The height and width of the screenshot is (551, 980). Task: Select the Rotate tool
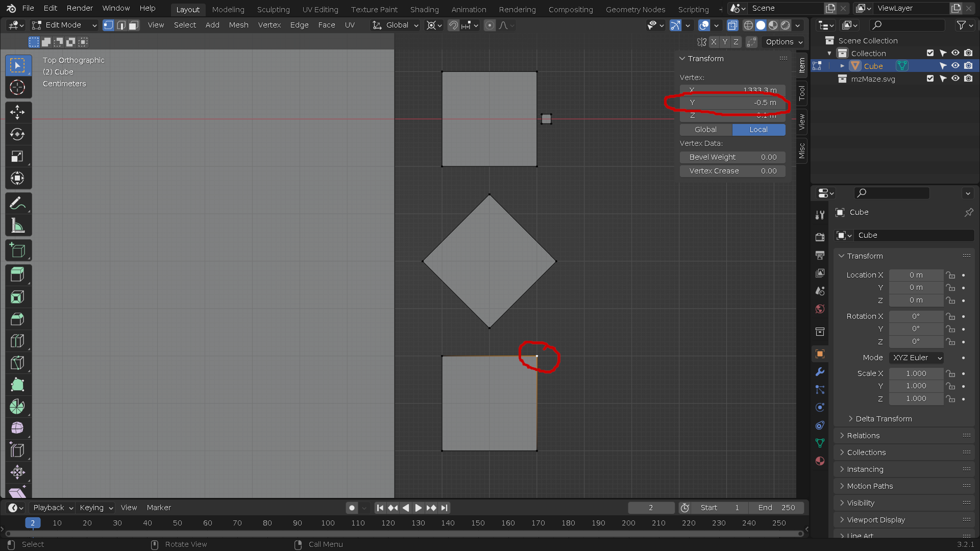[18, 134]
